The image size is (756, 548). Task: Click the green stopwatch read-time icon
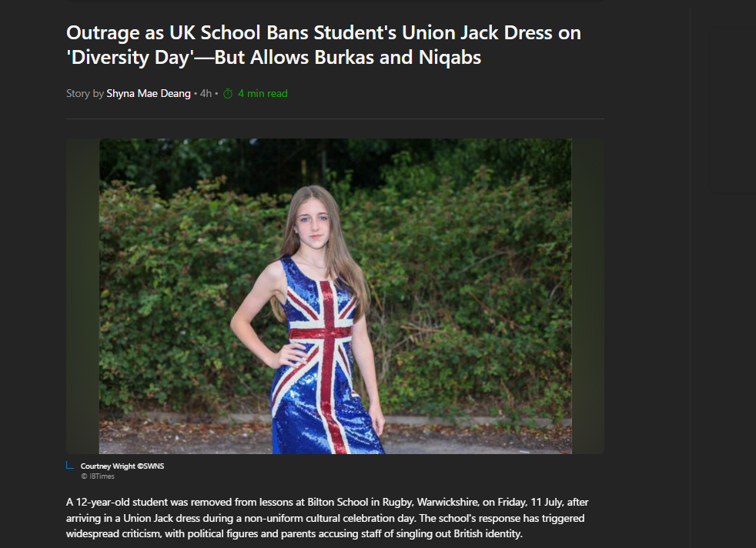[228, 93]
